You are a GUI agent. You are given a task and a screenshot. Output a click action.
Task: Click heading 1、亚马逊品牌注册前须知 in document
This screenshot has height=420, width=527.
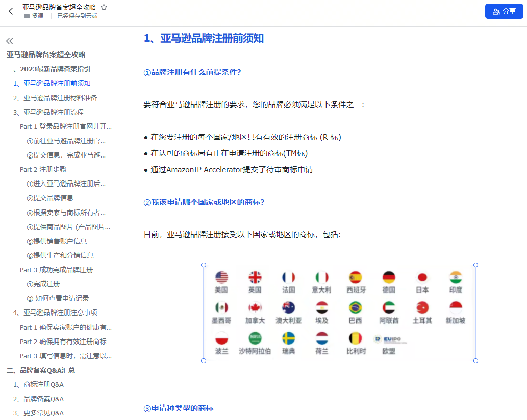(x=204, y=38)
